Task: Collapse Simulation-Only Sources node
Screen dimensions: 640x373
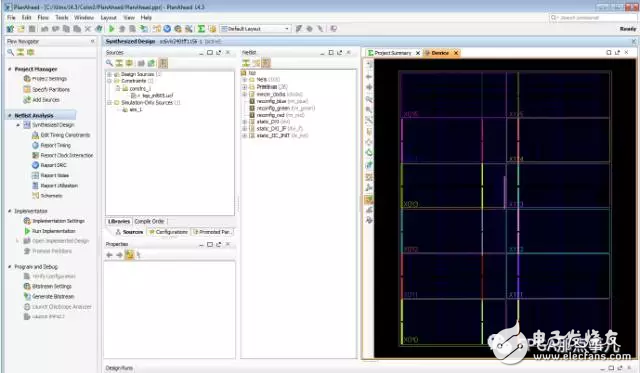Action: coord(109,102)
